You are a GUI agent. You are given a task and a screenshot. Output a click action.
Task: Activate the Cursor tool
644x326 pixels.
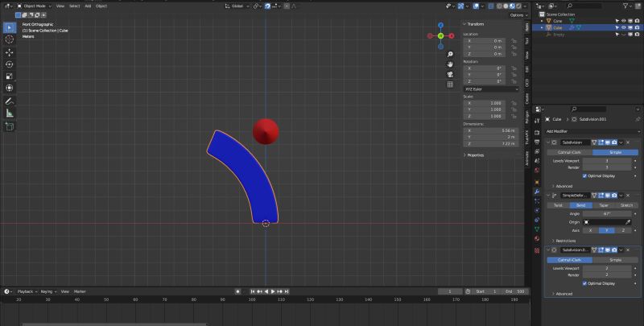10,39
